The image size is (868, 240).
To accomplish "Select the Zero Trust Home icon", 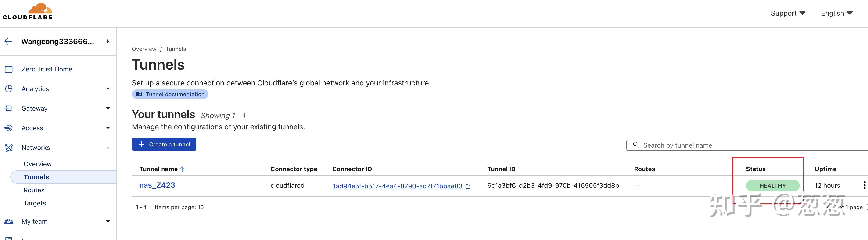I will 9,69.
